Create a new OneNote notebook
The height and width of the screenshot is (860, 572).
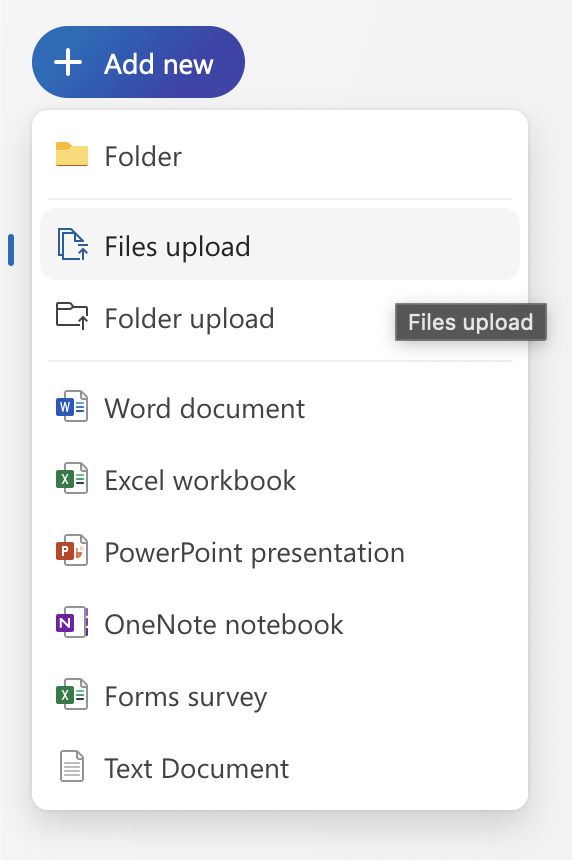pos(280,624)
